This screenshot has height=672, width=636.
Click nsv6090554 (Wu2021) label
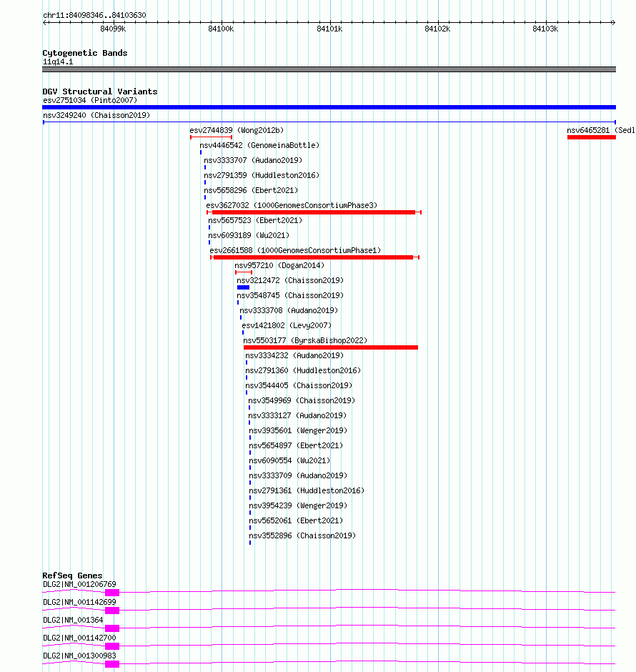(x=289, y=460)
